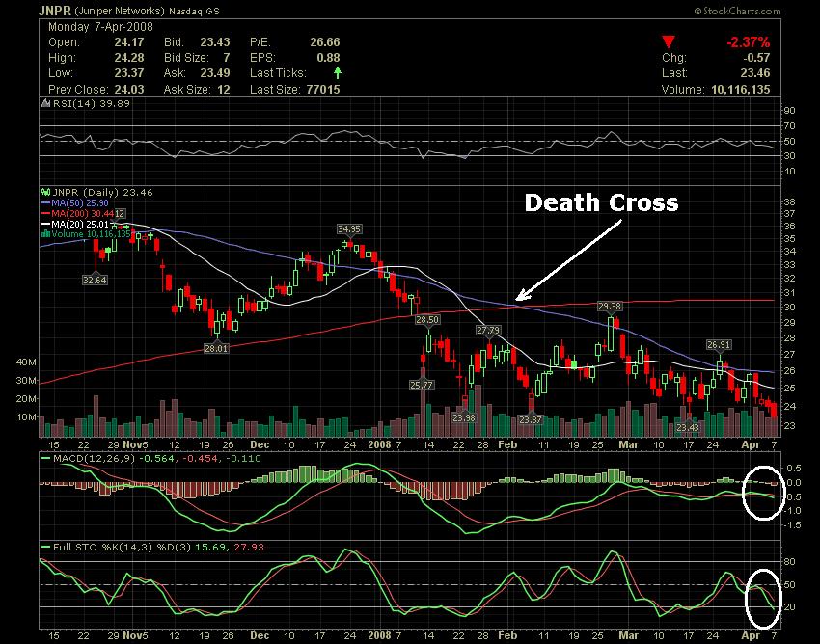Click the MA(20) 25.01 legend text
820x644 pixels.
(x=80, y=225)
